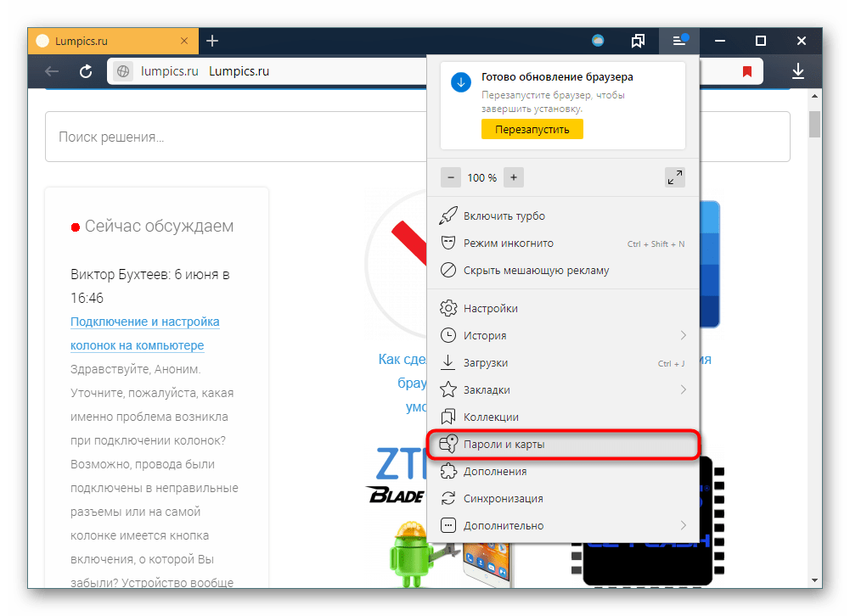The height and width of the screenshot is (616, 850).
Task: Click the hamburger menu icon
Action: (679, 41)
